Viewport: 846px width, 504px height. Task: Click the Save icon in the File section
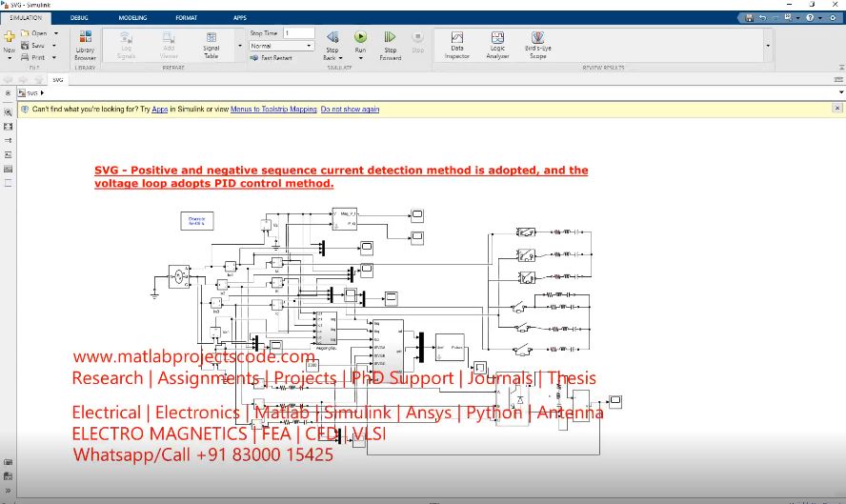coord(25,46)
